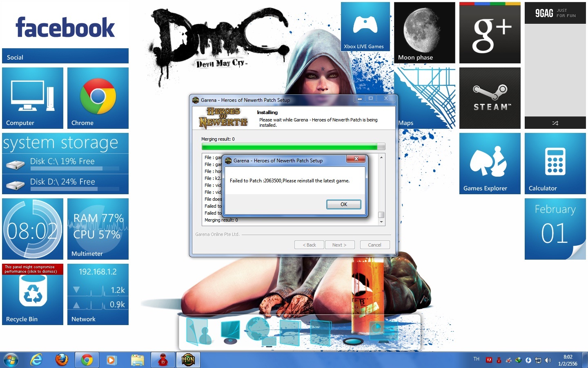This screenshot has width=588, height=368.
Task: Open the Games Explorer tile
Action: pyautogui.click(x=490, y=164)
